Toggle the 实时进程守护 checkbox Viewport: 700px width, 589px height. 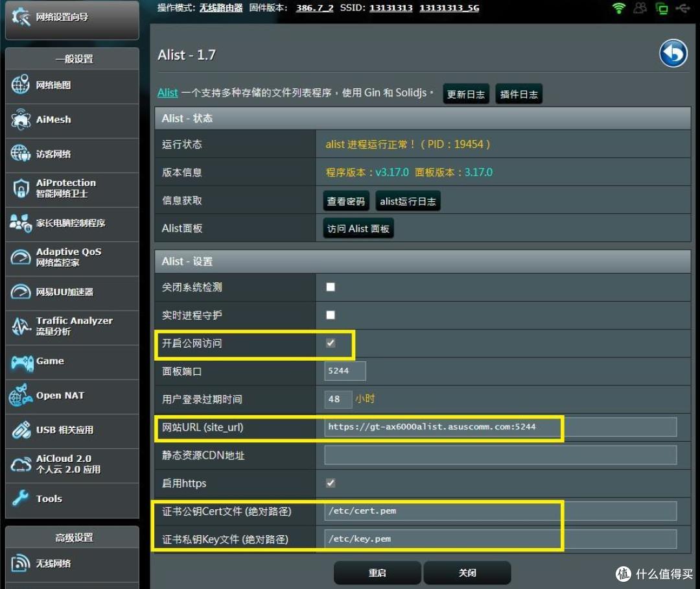[x=331, y=315]
